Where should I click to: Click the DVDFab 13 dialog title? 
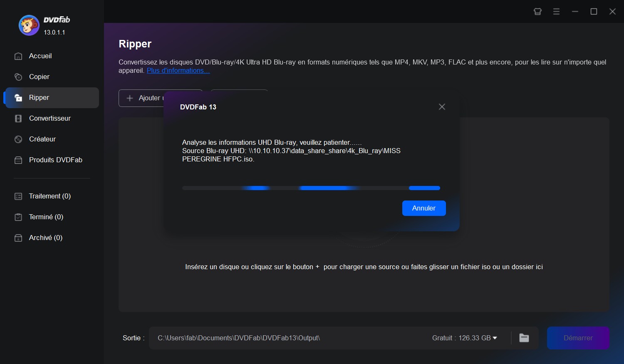[198, 107]
